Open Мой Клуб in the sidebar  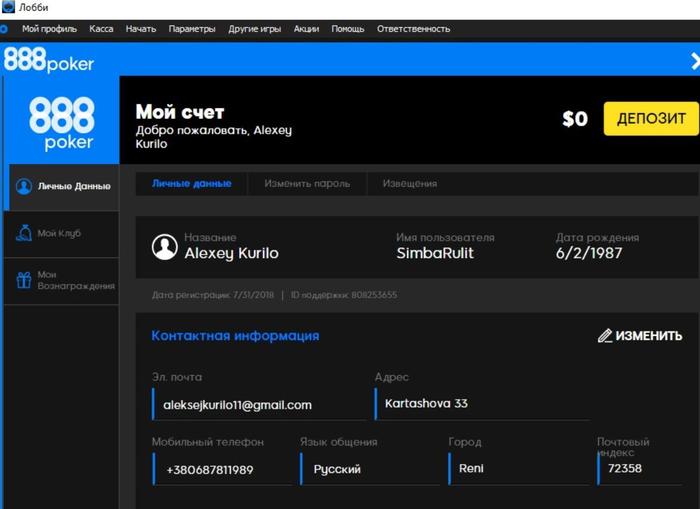pyautogui.click(x=62, y=234)
